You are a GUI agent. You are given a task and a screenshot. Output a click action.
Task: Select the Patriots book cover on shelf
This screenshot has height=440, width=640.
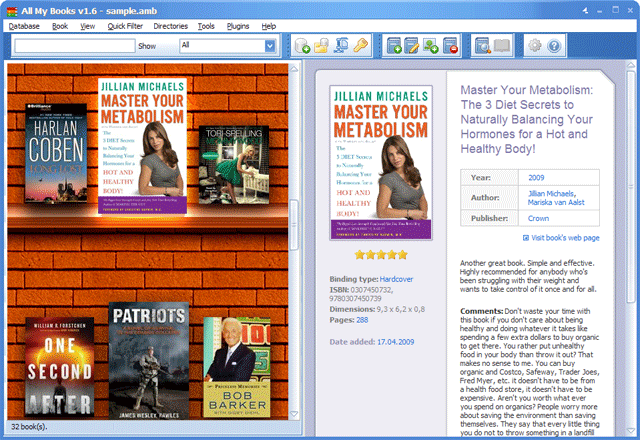(x=148, y=360)
